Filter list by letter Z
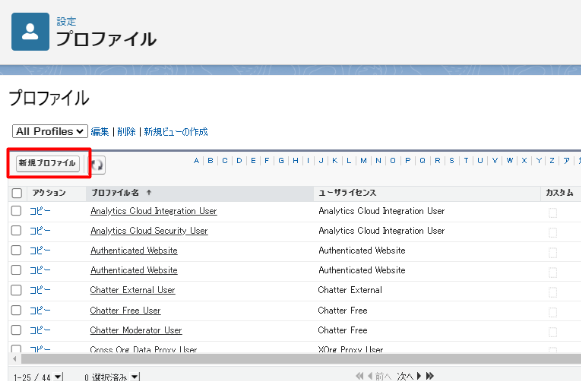 click(552, 160)
